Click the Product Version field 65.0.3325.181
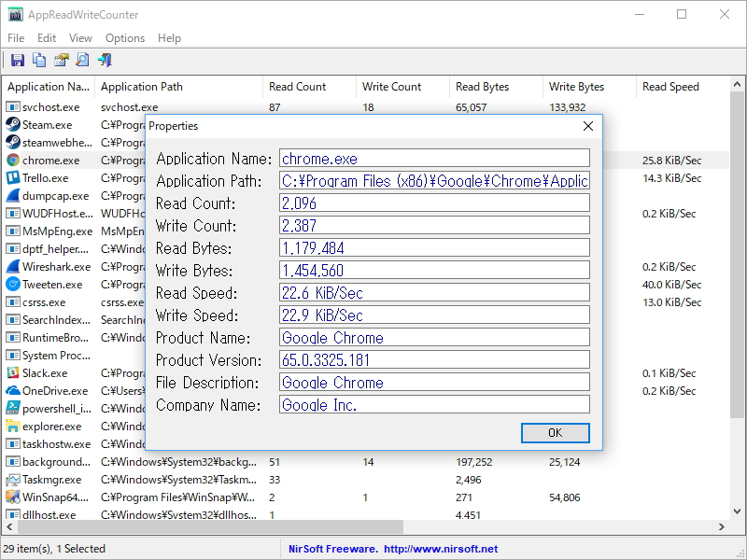 coord(434,359)
